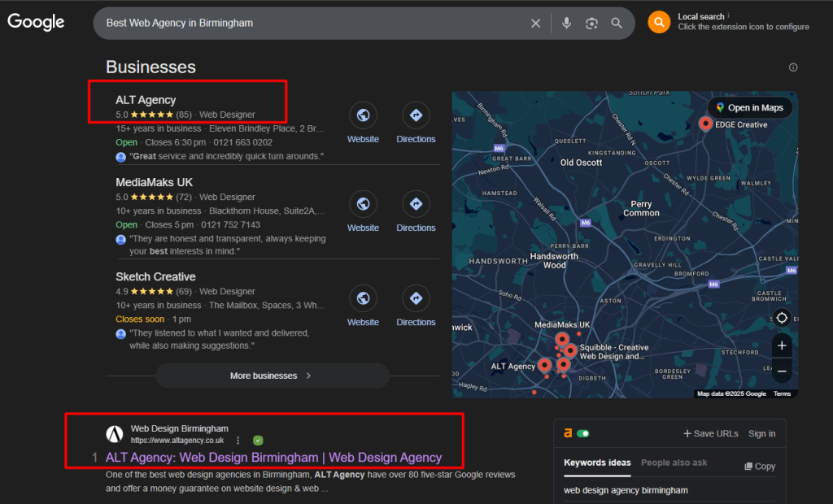Open Google Lens image search icon
The height and width of the screenshot is (504, 833).
(591, 24)
